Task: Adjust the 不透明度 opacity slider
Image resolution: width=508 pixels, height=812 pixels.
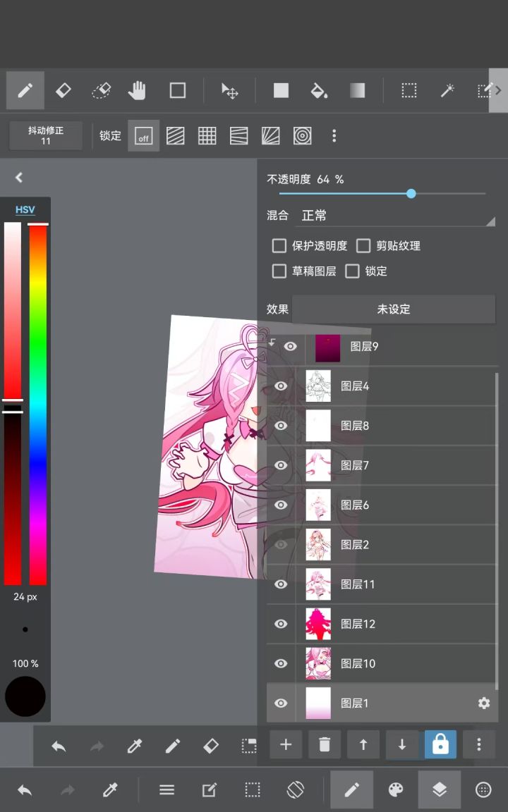Action: point(382,194)
